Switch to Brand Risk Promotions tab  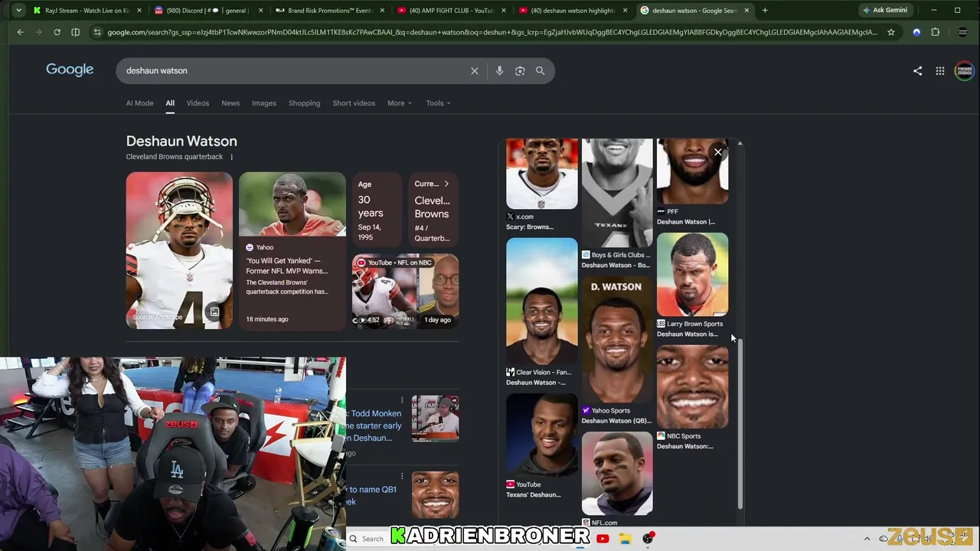tap(330, 11)
